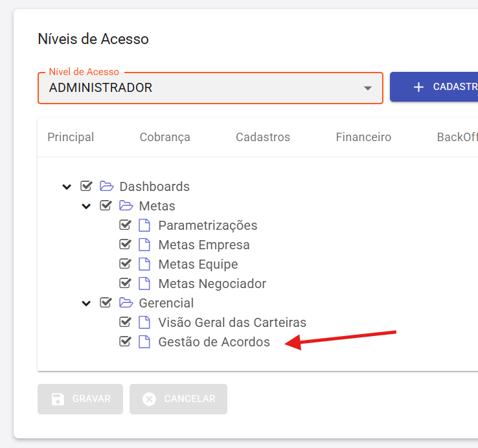Click the Cancelar button
Viewport: 478px width, 448px height.
point(178,399)
